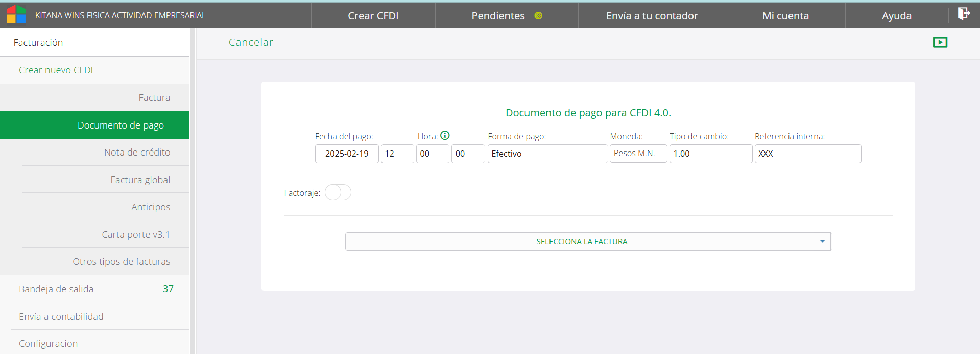Click Crear nuevo CFDI link
This screenshot has width=980, height=354.
(56, 70)
